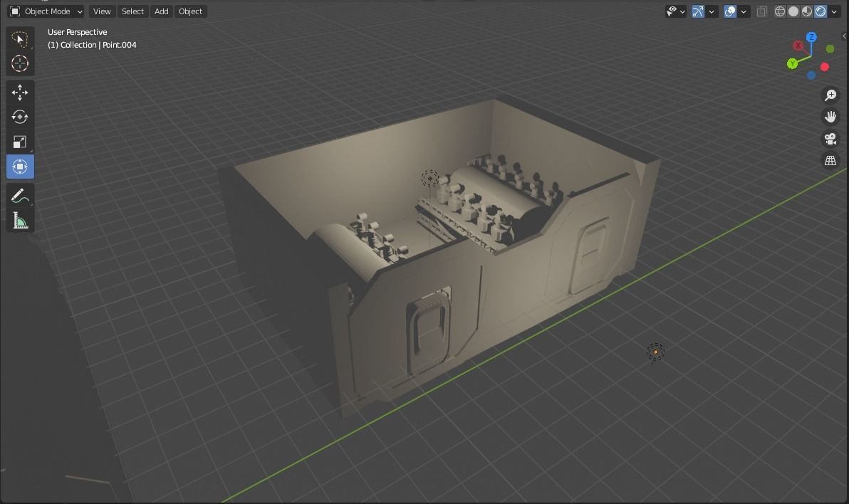Click the blue Z axis gizmo ball
The height and width of the screenshot is (504, 849).
(811, 37)
